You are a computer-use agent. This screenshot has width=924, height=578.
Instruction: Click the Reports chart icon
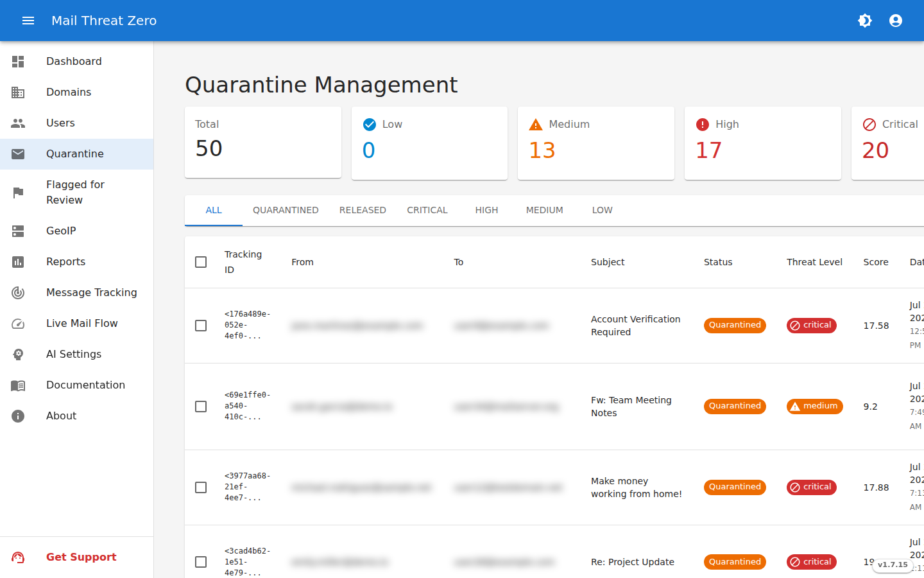coord(18,262)
